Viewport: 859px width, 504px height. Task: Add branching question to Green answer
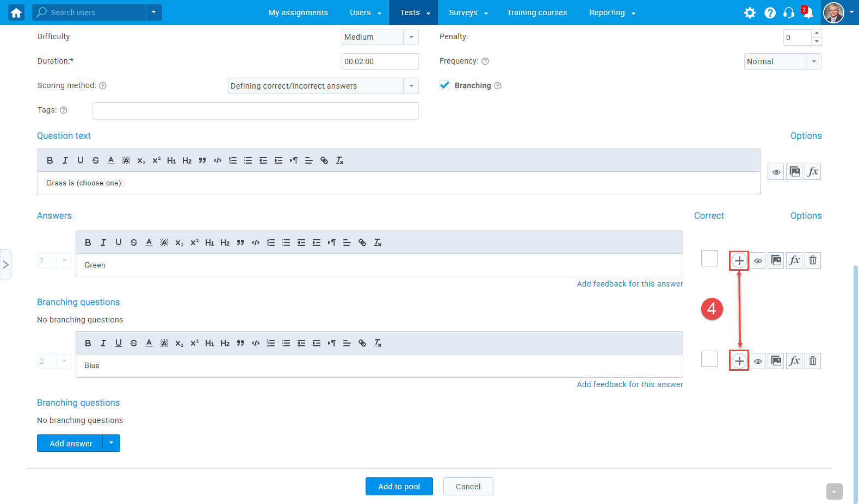pyautogui.click(x=739, y=260)
